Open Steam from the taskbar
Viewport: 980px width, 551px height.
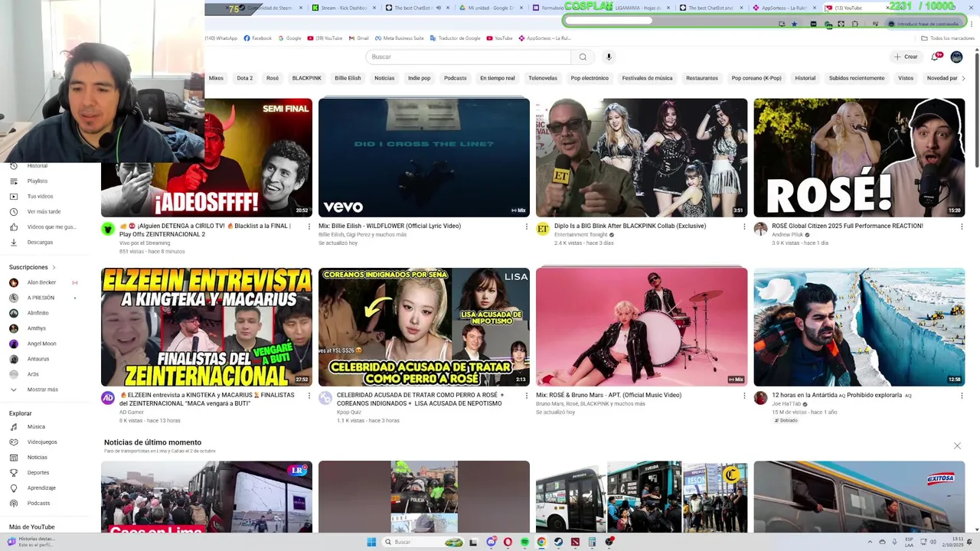(558, 542)
